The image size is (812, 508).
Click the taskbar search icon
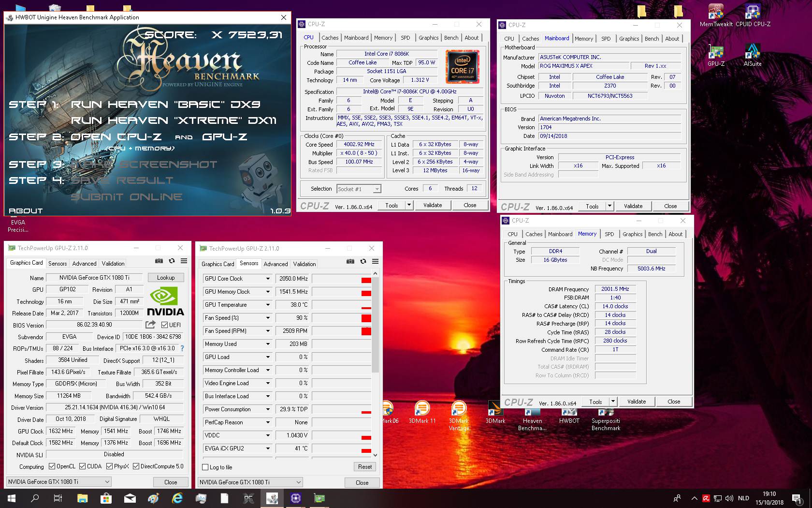35,498
